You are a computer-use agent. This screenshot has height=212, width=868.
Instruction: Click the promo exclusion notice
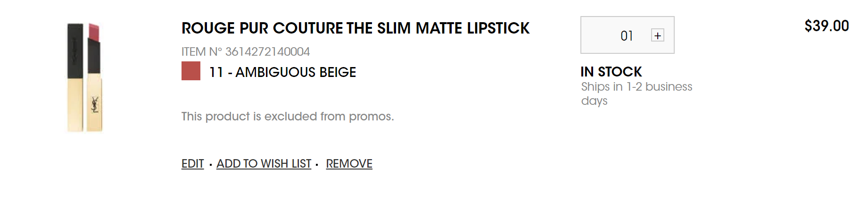pos(288,116)
